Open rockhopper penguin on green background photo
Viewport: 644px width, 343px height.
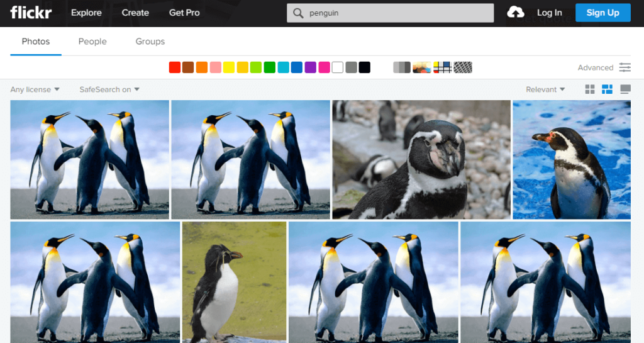(234, 282)
